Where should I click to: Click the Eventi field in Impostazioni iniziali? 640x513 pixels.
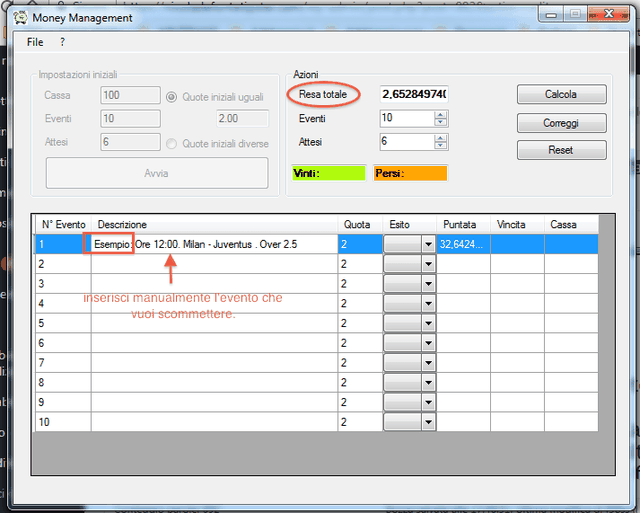tap(130, 118)
